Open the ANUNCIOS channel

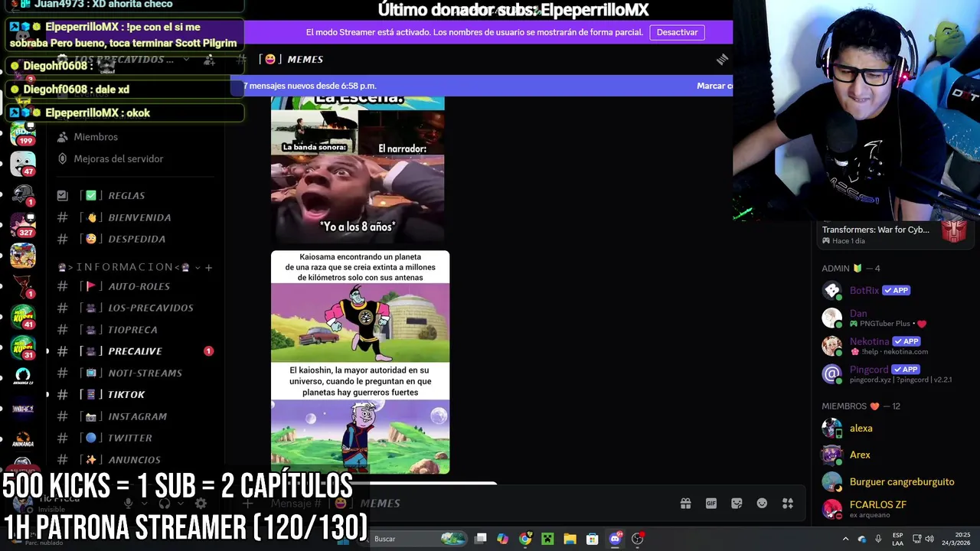[x=135, y=460]
